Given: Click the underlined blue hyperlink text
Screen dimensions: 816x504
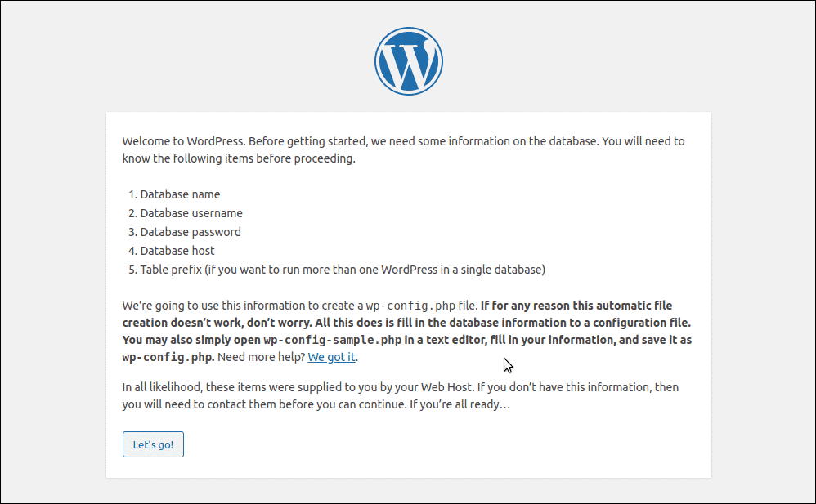Looking at the screenshot, I should (331, 357).
